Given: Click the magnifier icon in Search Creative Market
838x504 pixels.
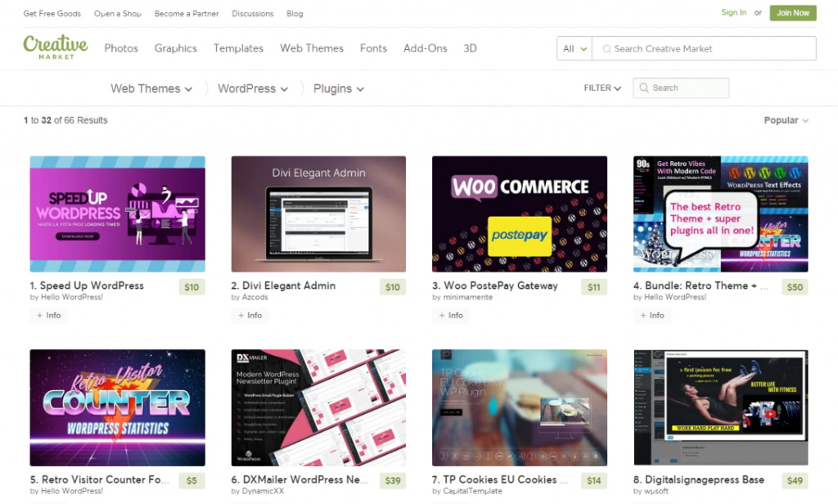Looking at the screenshot, I should point(606,48).
